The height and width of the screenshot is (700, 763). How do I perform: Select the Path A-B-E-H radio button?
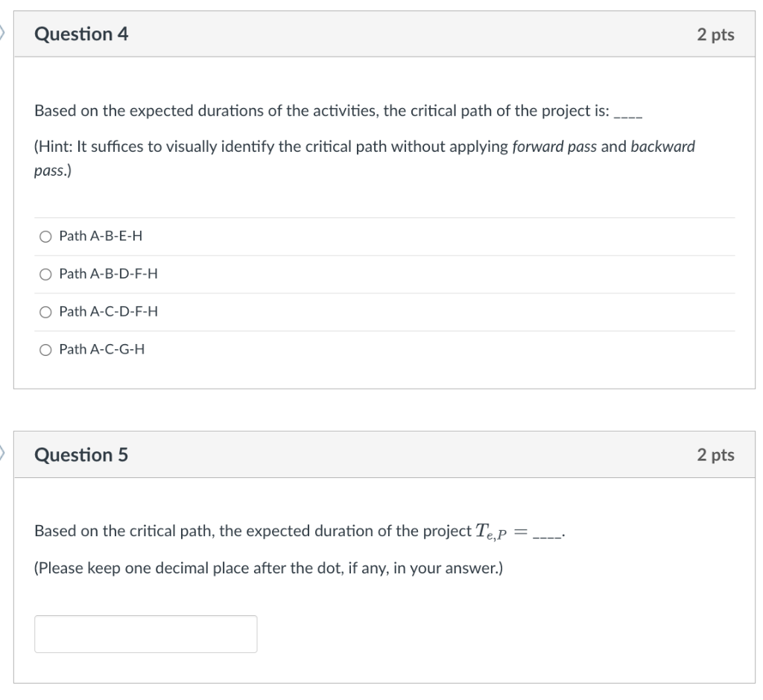(46, 236)
